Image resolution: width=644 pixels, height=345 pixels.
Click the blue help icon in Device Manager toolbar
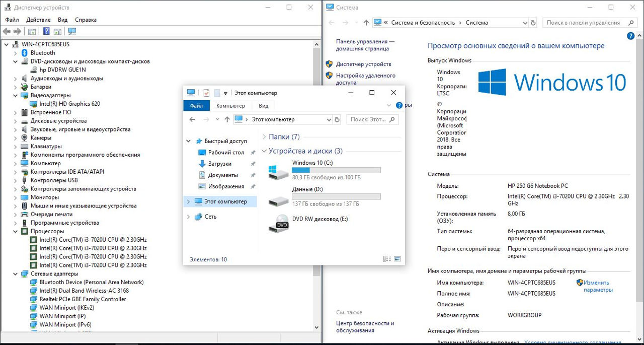tap(46, 31)
